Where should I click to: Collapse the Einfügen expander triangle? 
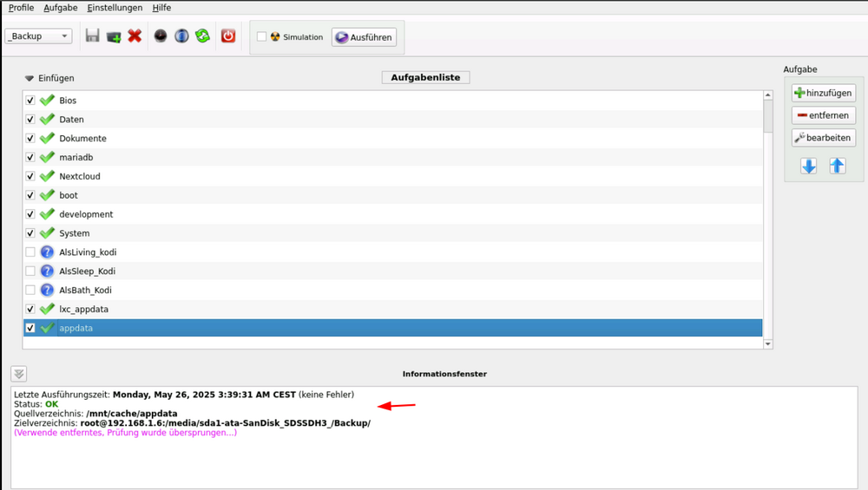click(x=30, y=78)
